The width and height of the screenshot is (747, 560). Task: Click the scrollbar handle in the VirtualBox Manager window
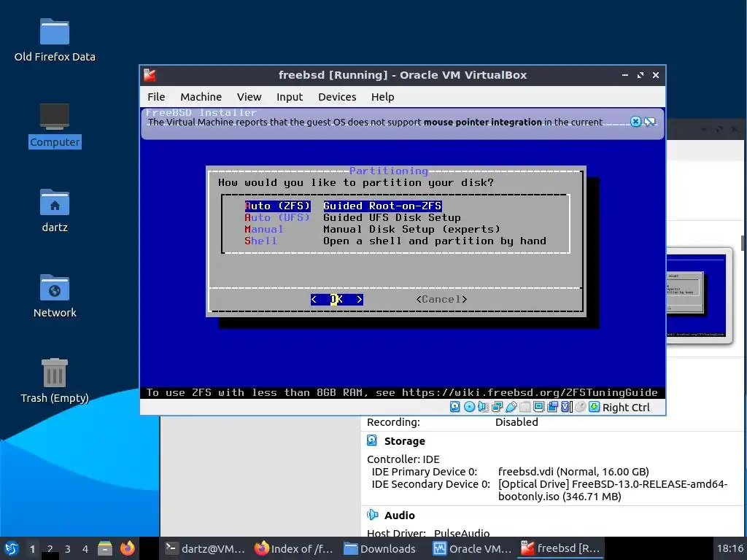tap(743, 243)
